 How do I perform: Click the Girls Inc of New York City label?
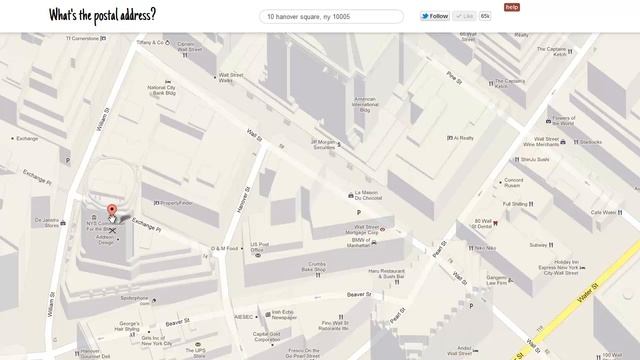[x=156, y=341]
